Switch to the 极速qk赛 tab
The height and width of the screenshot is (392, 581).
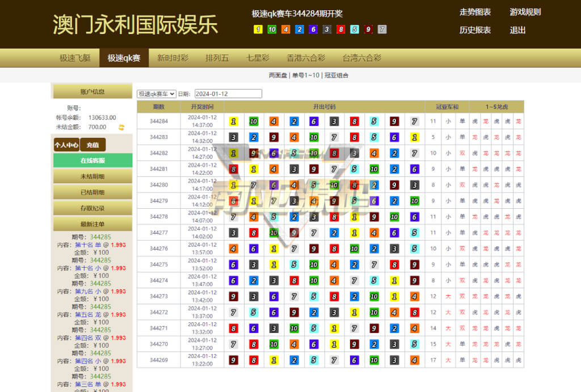tap(124, 58)
